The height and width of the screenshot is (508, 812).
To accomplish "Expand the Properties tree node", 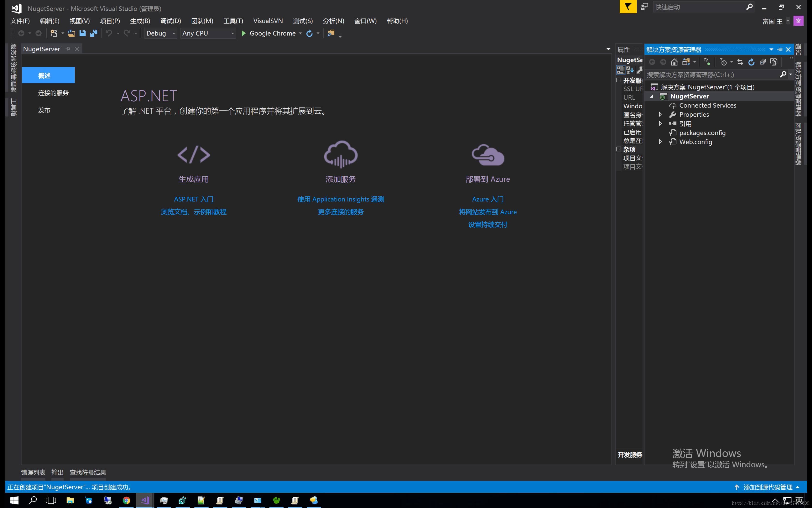I will pos(660,114).
